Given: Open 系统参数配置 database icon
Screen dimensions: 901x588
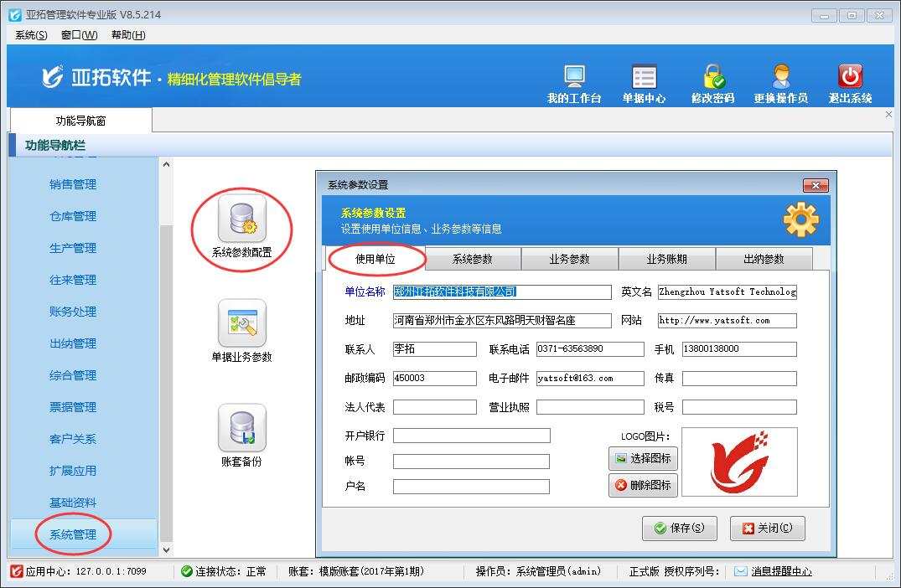Looking at the screenshot, I should 241,219.
